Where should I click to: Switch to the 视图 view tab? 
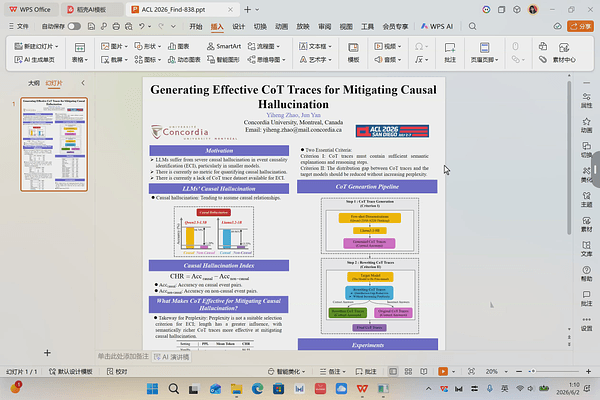[x=346, y=26]
